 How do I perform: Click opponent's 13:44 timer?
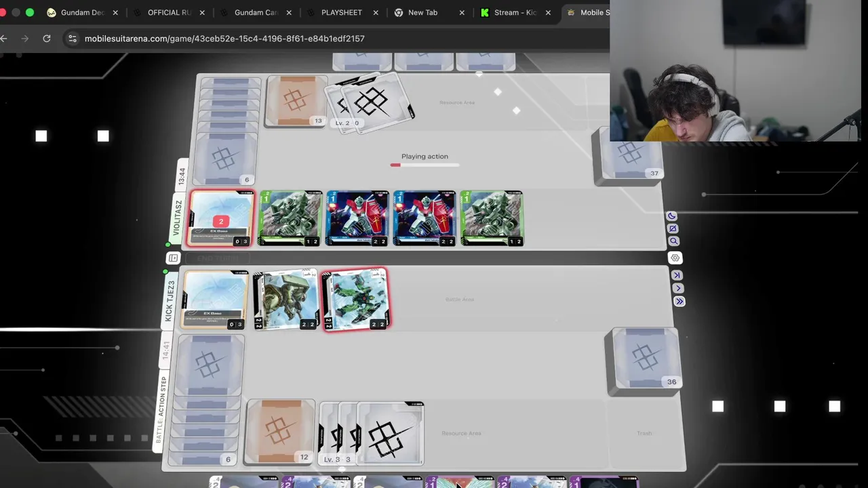(x=181, y=178)
